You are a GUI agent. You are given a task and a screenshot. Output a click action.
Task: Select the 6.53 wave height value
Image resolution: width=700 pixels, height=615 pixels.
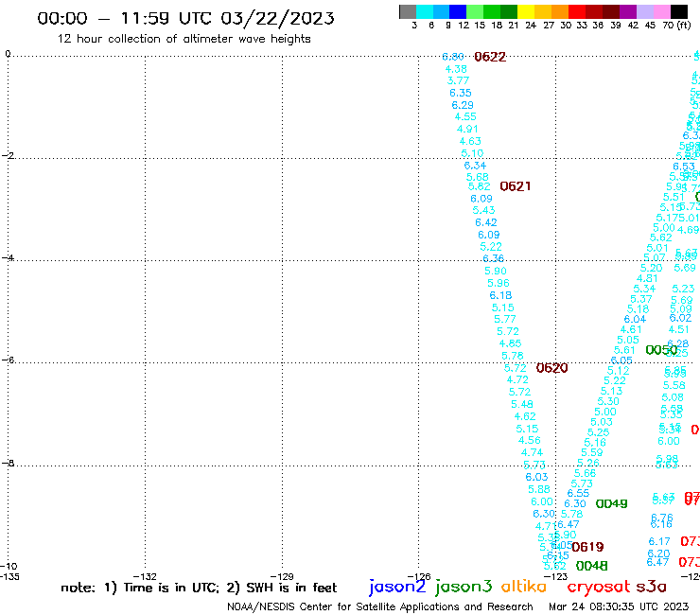pos(684,167)
